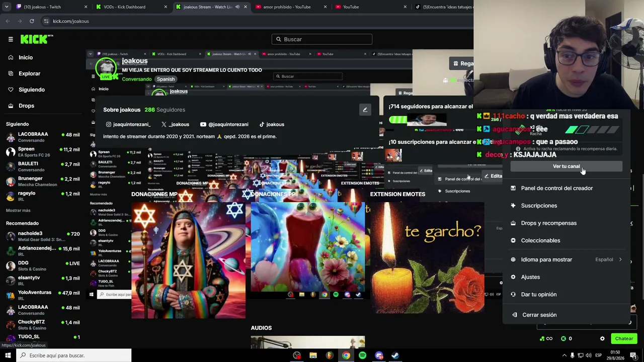
Task: Open the browser tab search dropdown arrow
Action: (x=6, y=7)
